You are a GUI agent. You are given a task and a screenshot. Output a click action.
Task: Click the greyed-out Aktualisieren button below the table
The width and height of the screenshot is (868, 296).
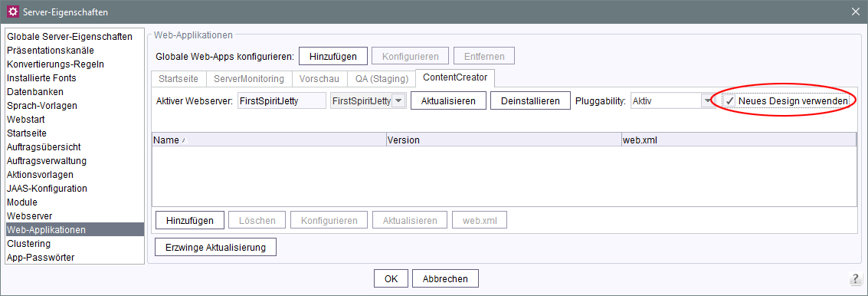tap(410, 220)
